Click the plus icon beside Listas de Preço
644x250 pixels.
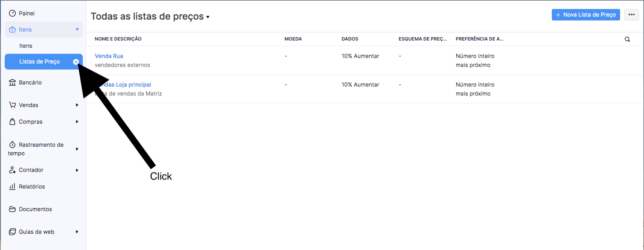click(x=76, y=62)
